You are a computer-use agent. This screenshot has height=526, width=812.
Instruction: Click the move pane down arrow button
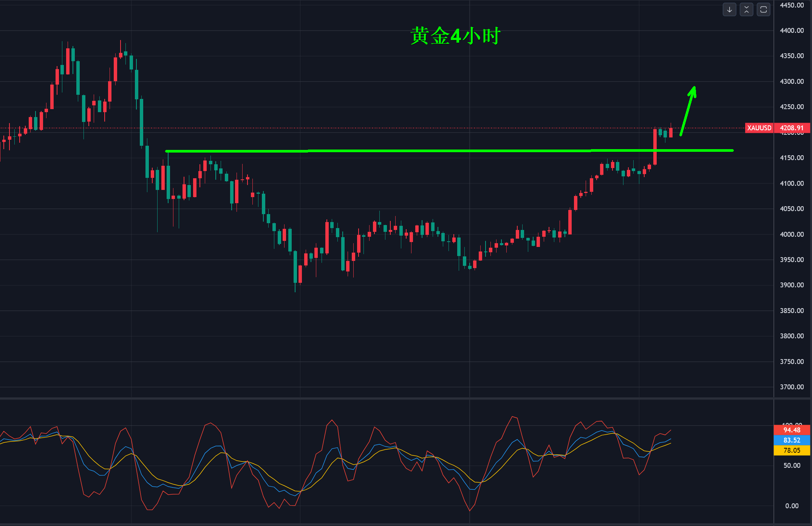point(729,10)
